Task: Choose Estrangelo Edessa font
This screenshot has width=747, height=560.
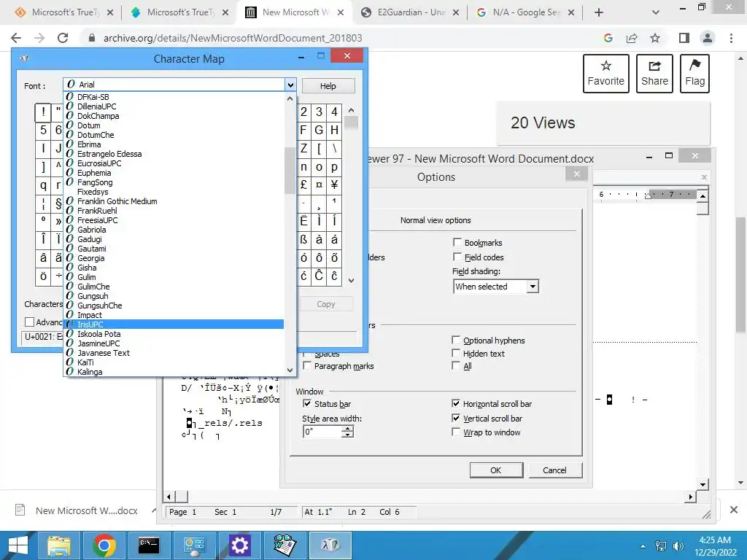Action: point(174,154)
